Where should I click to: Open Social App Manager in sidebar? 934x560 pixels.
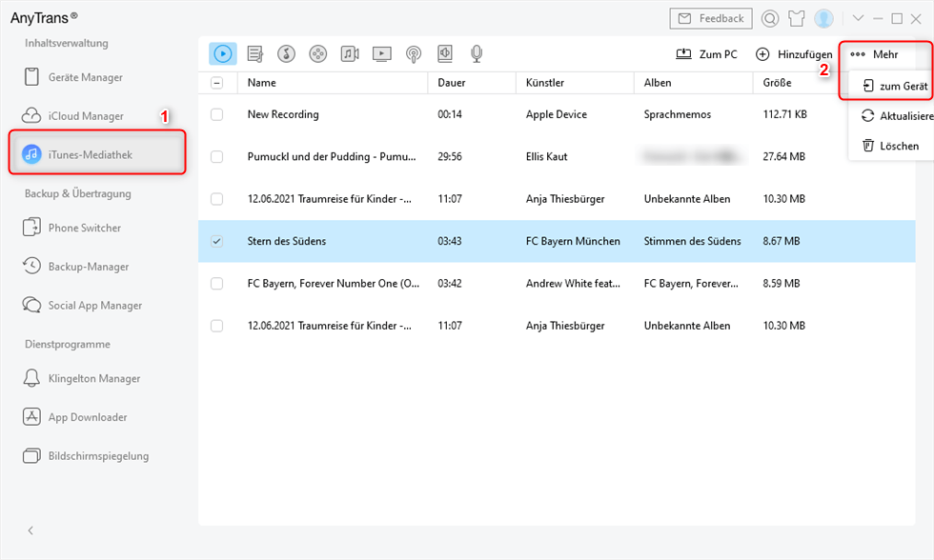pos(82,306)
